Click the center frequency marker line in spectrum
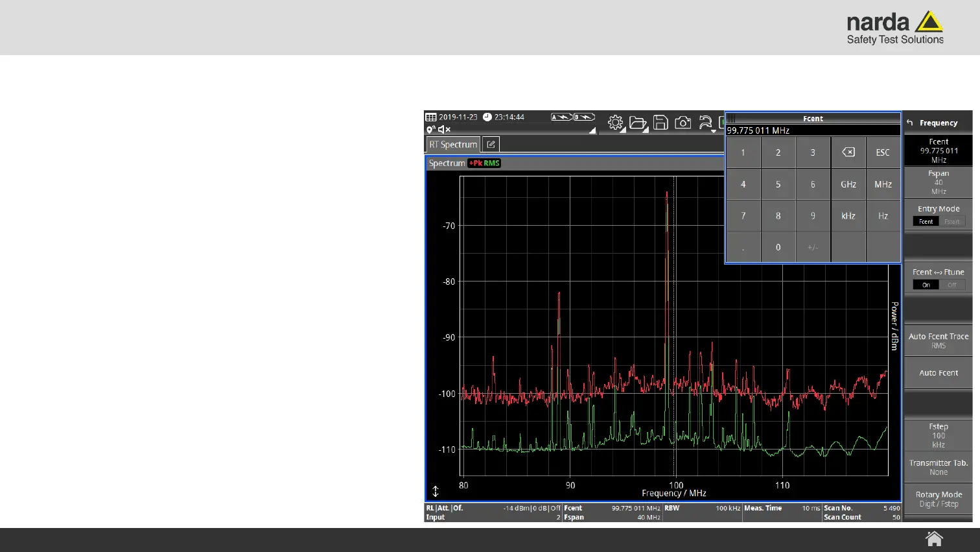Image resolution: width=980 pixels, height=552 pixels. [674, 326]
